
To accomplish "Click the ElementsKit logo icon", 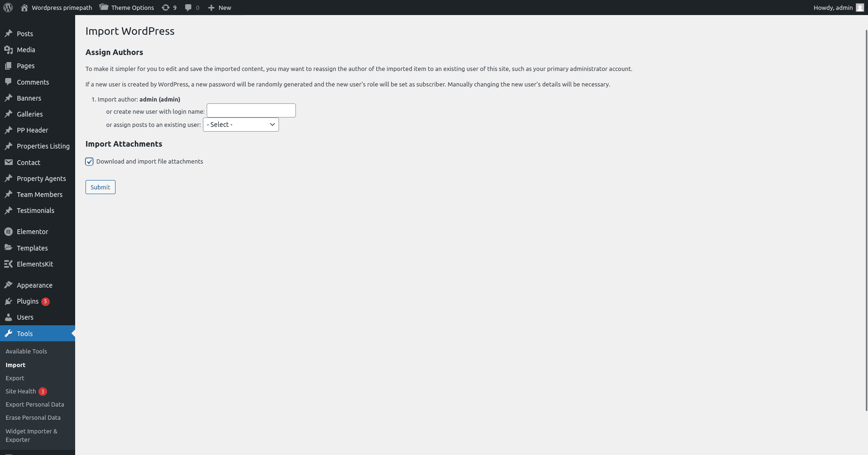I will click(8, 264).
